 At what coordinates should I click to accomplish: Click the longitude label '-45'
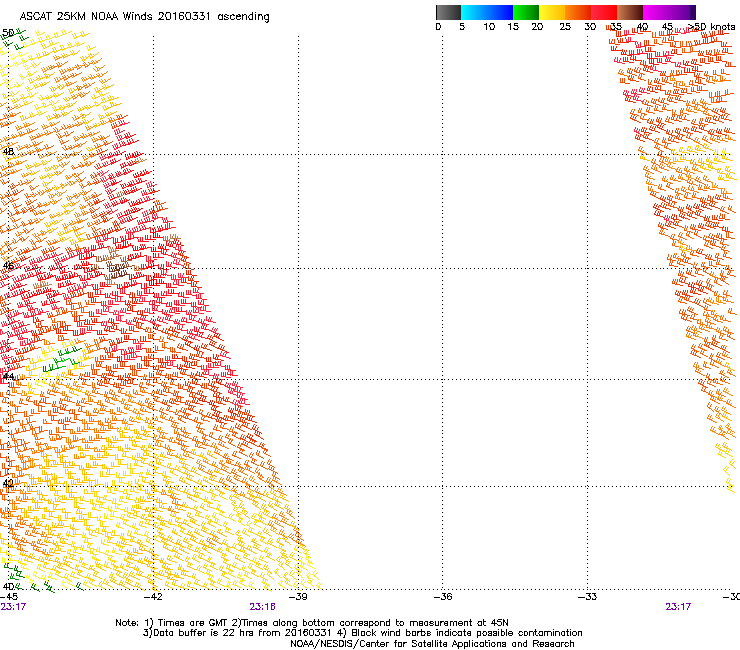click(x=9, y=597)
